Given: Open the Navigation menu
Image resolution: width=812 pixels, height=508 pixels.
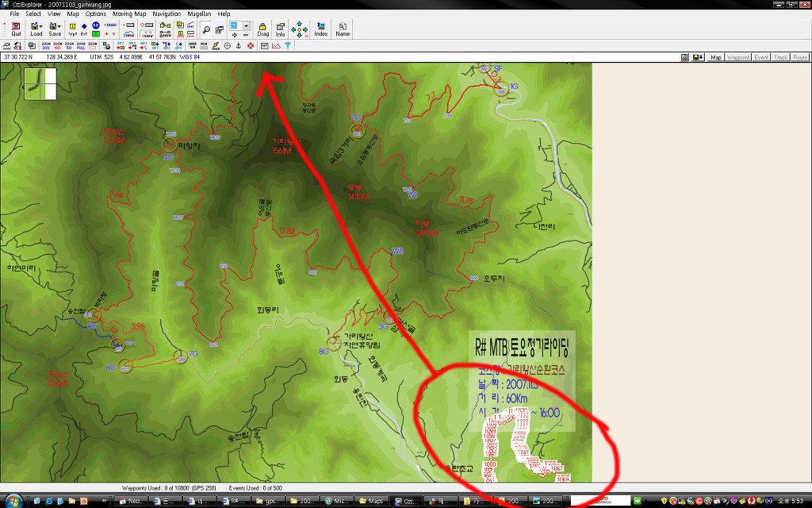Looking at the screenshot, I should (x=167, y=14).
